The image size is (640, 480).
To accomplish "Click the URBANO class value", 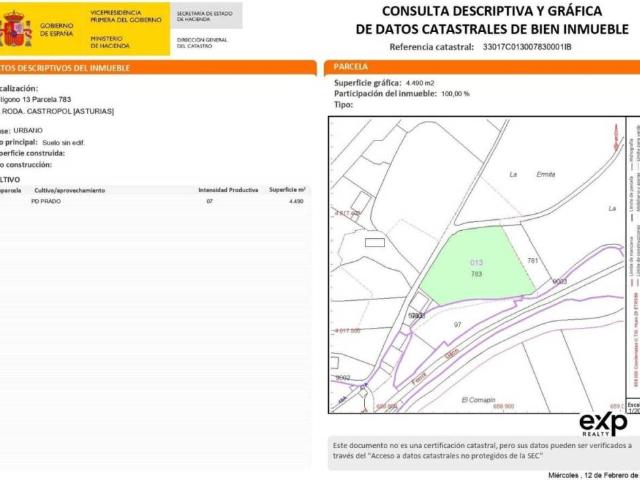I will pos(28,130).
